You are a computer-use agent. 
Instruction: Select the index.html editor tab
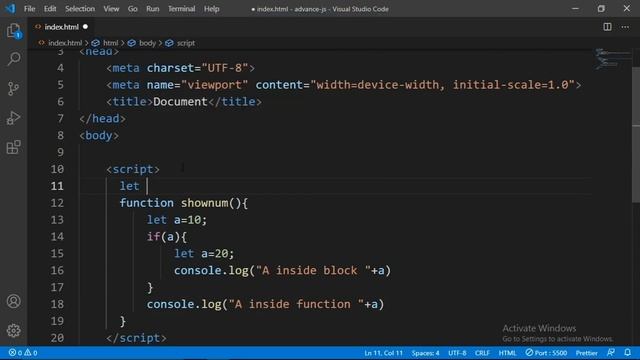pos(61,27)
